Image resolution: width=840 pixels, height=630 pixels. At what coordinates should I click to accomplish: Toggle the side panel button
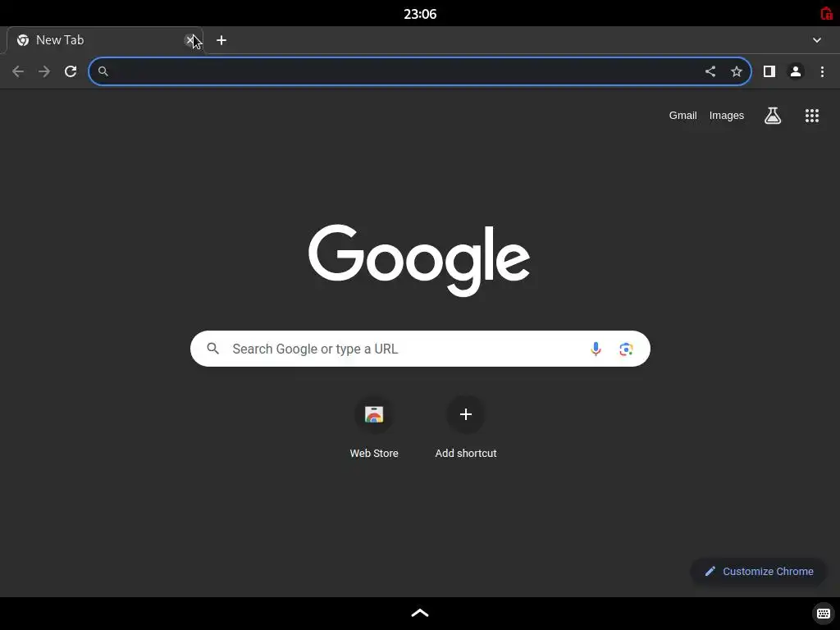point(769,71)
